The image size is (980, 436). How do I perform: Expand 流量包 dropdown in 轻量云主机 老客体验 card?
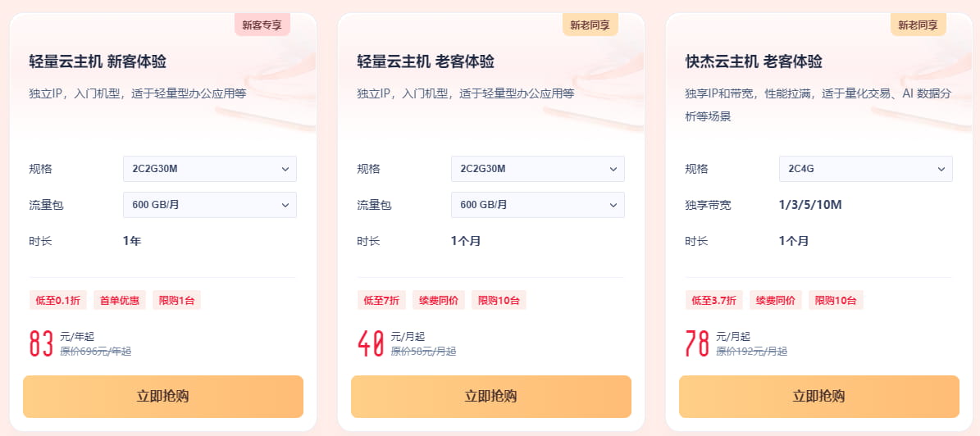pos(537,205)
